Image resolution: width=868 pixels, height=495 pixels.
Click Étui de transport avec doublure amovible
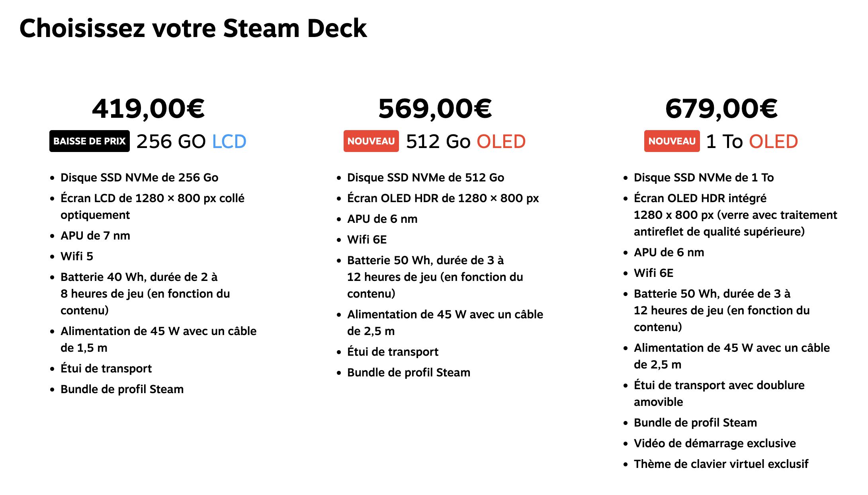coord(719,394)
